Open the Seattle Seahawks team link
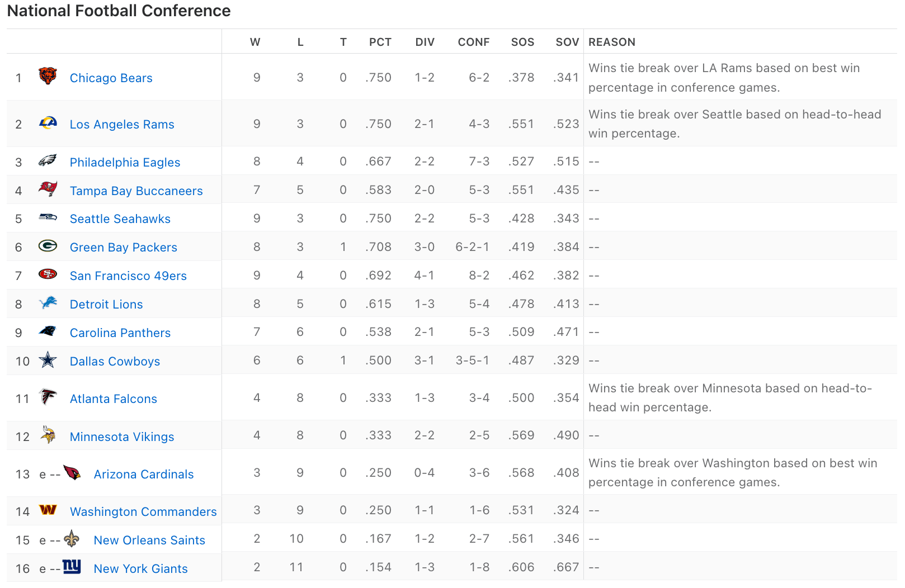The image size is (905, 588). click(120, 219)
